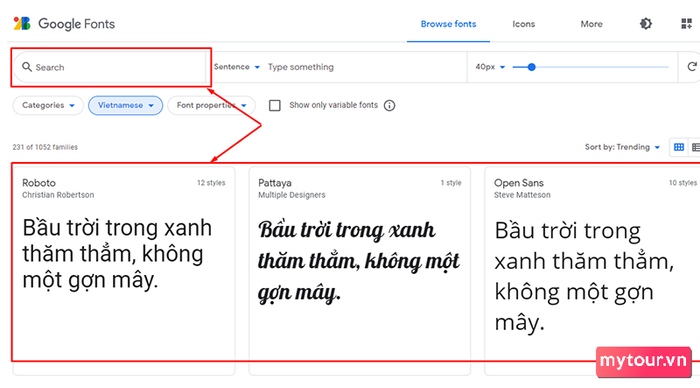Reset preview settings with refresh icon
Viewport: 700px width, 388px height.
692,67
